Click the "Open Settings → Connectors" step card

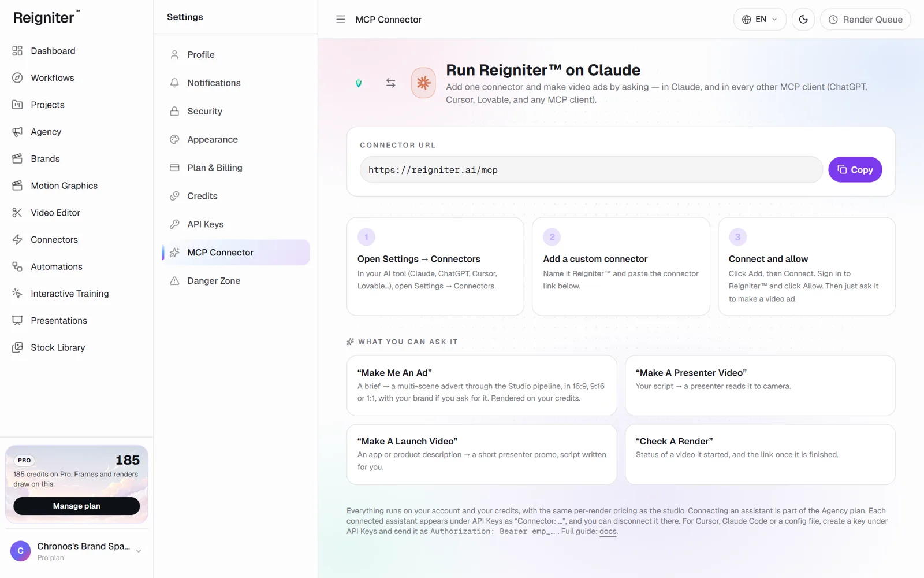(x=435, y=266)
